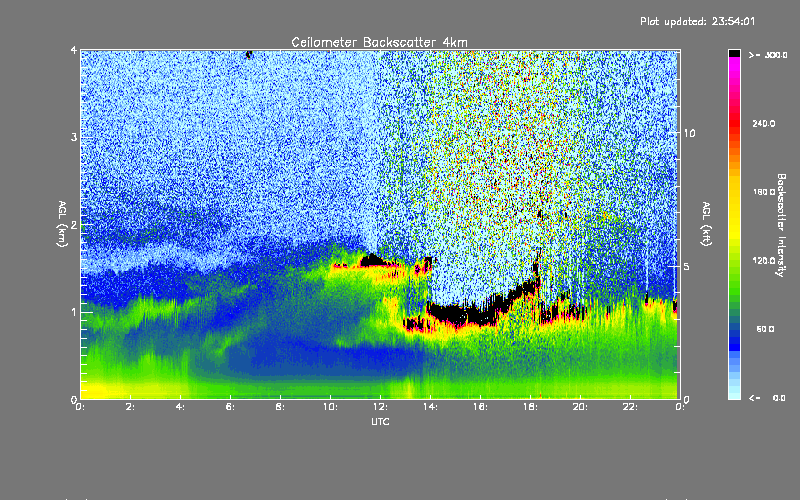Click the '10' tick on kft axis
Viewport: 800px width, 500px height.
(x=689, y=133)
